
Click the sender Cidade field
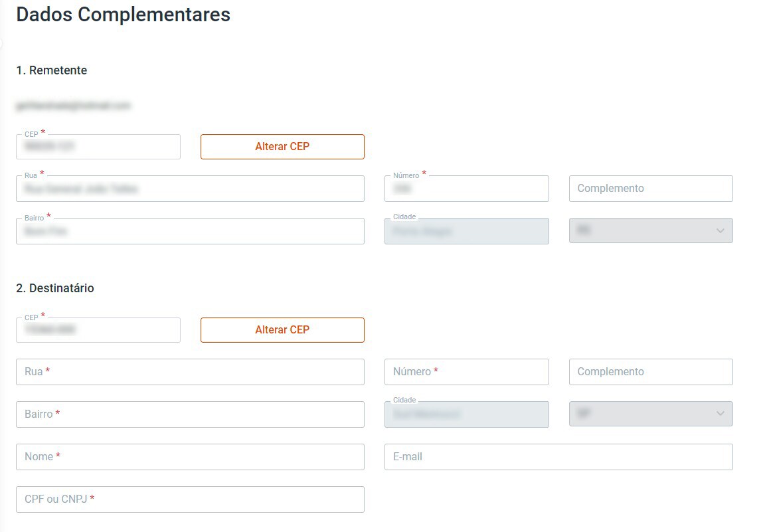click(x=466, y=232)
